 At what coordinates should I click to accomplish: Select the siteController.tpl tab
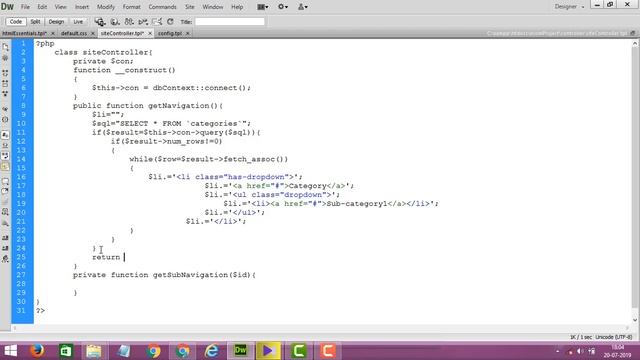[122, 33]
